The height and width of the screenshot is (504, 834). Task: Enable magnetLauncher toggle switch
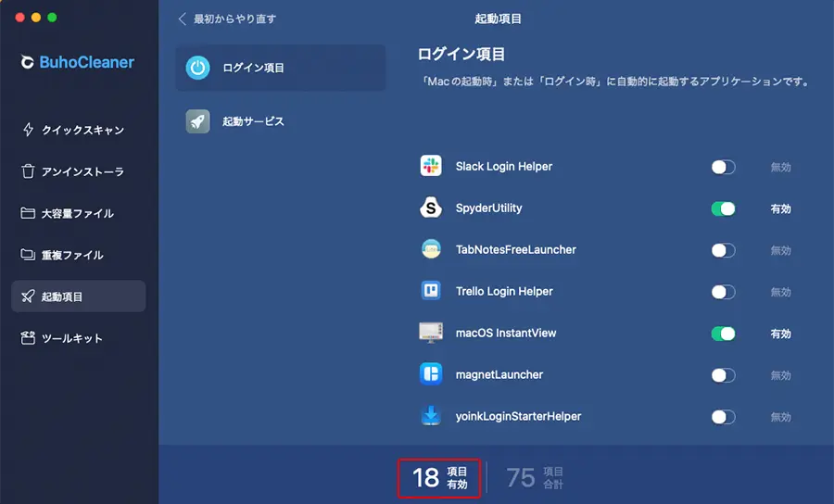[x=724, y=375]
